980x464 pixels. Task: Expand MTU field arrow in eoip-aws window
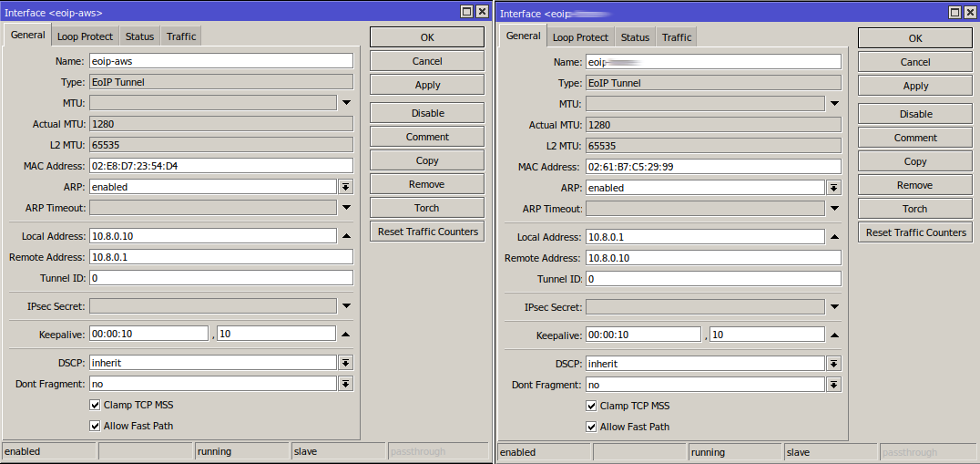[346, 102]
